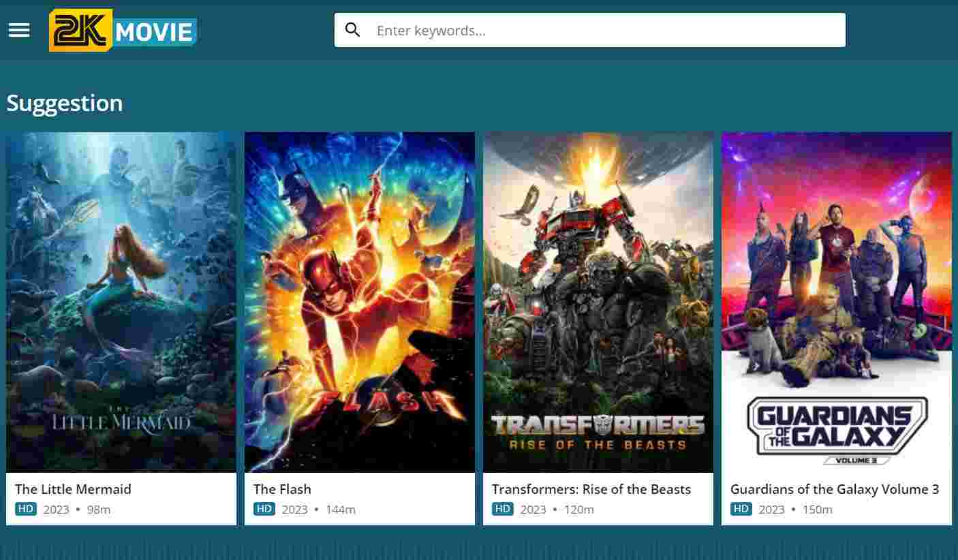Click The Little Mermaid title link
This screenshot has height=560, width=958.
click(73, 489)
